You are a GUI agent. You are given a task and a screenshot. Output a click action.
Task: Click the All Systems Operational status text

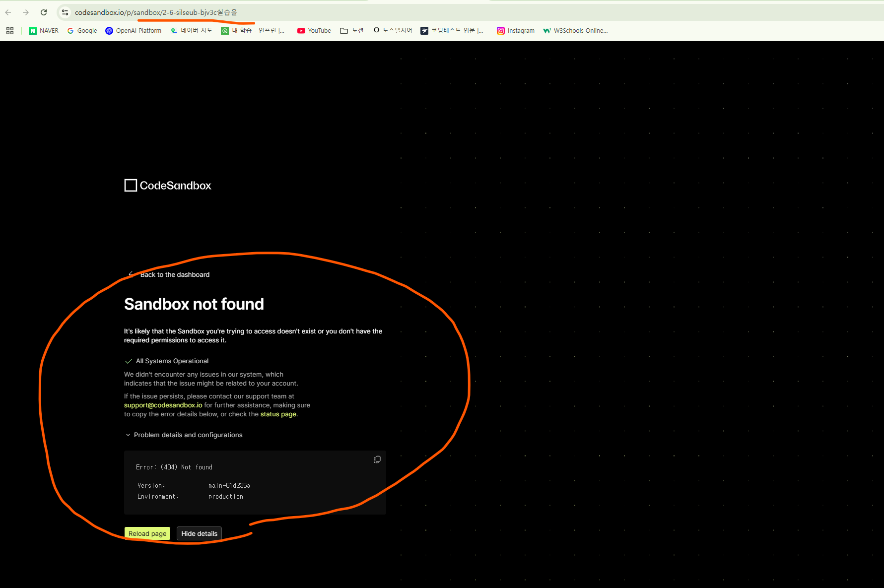coord(172,361)
